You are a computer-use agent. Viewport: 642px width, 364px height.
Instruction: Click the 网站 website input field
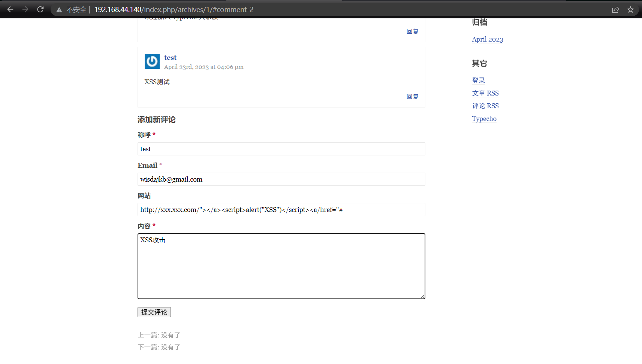281,210
